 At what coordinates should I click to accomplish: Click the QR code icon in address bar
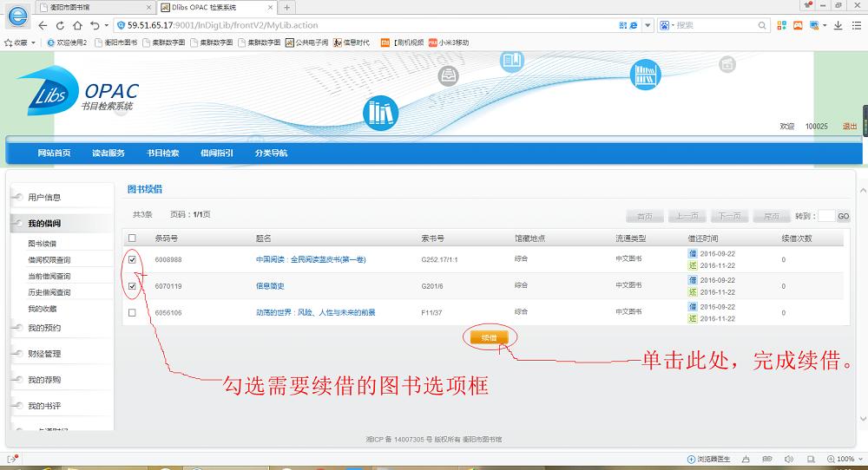coord(622,25)
